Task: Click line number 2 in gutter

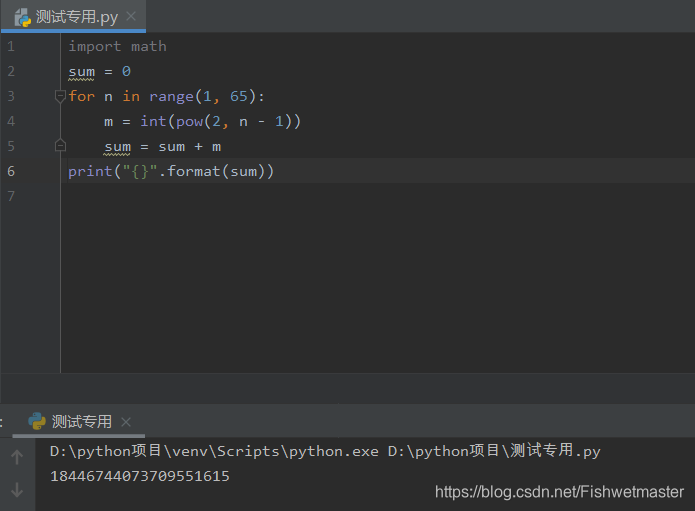Action: click(11, 71)
